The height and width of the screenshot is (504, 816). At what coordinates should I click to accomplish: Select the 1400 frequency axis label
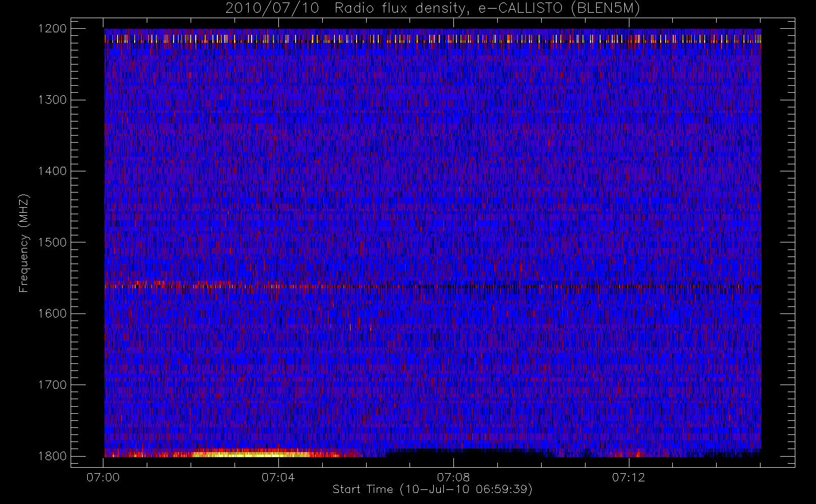52,171
